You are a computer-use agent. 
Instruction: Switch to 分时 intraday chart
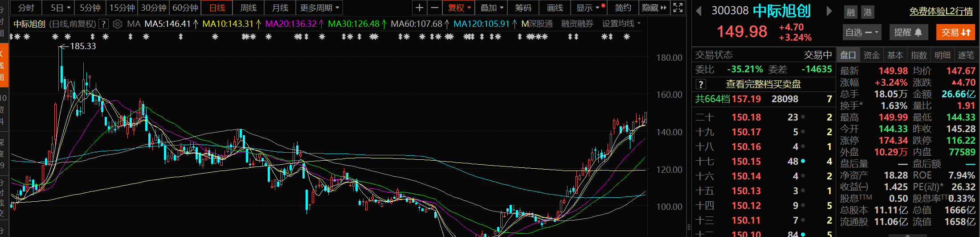[x=26, y=8]
